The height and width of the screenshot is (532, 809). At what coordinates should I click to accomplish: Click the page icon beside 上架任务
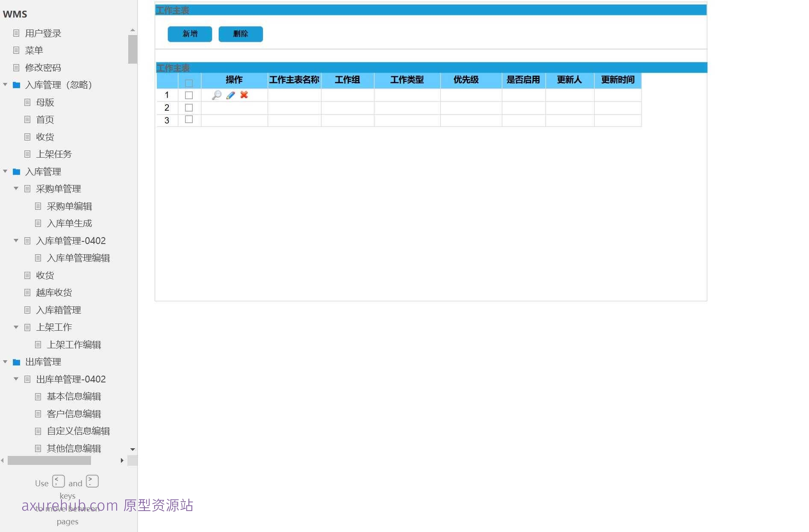click(27, 154)
